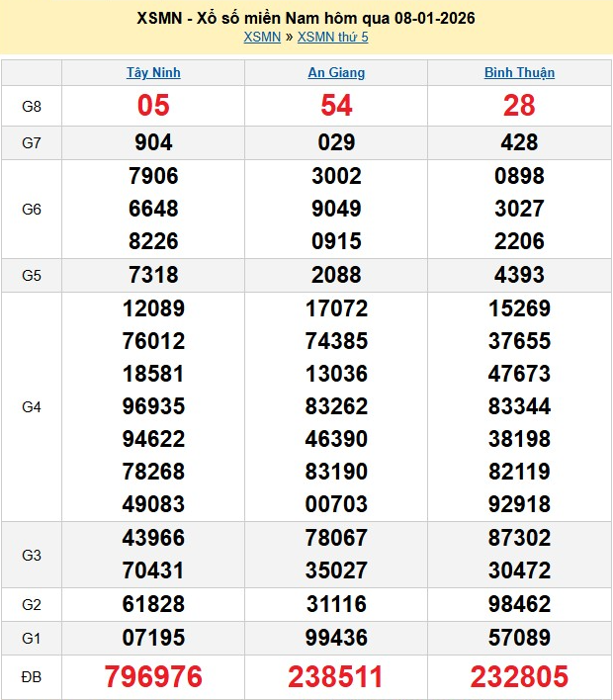Click the red G8 number 54

[x=336, y=106]
